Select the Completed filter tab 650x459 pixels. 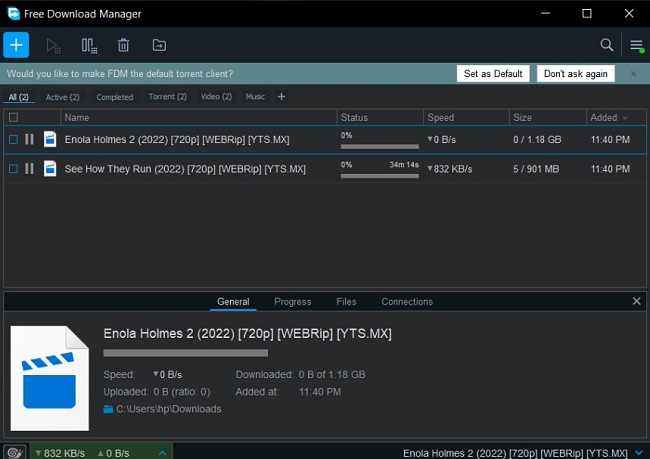tap(115, 97)
